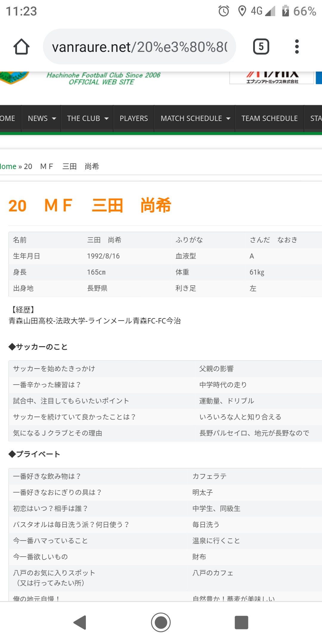The image size is (322, 644).
Task: Tap the 4G signal strength indicator
Action: click(x=263, y=11)
